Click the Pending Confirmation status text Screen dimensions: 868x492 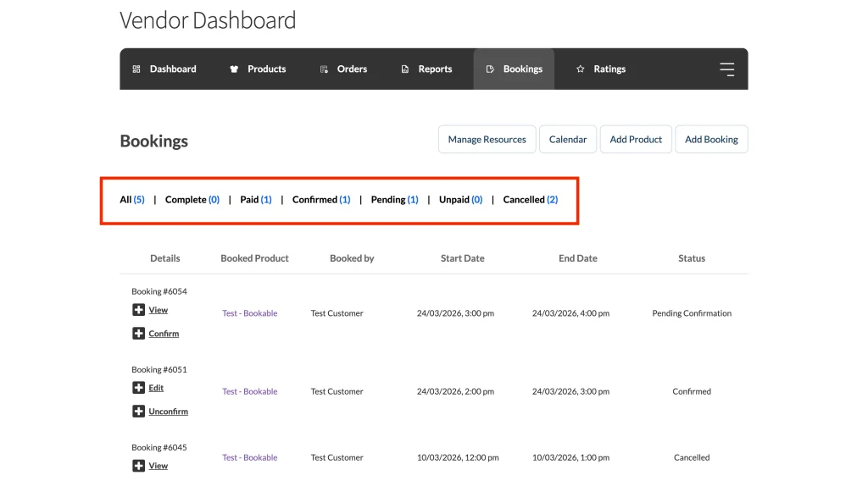[692, 313]
